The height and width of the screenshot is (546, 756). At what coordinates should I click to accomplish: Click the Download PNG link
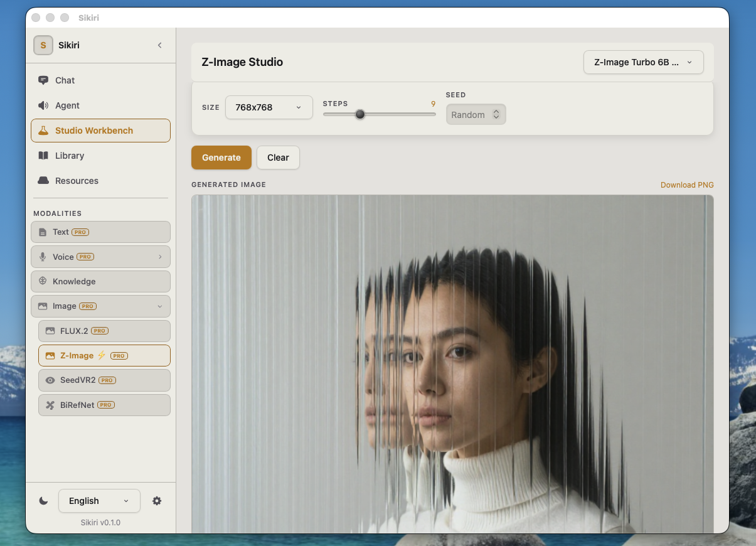click(687, 185)
